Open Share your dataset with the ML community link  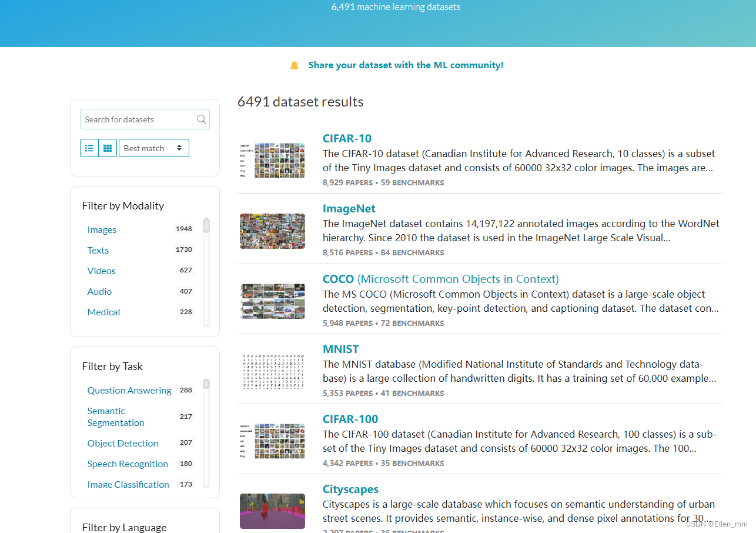pyautogui.click(x=406, y=65)
